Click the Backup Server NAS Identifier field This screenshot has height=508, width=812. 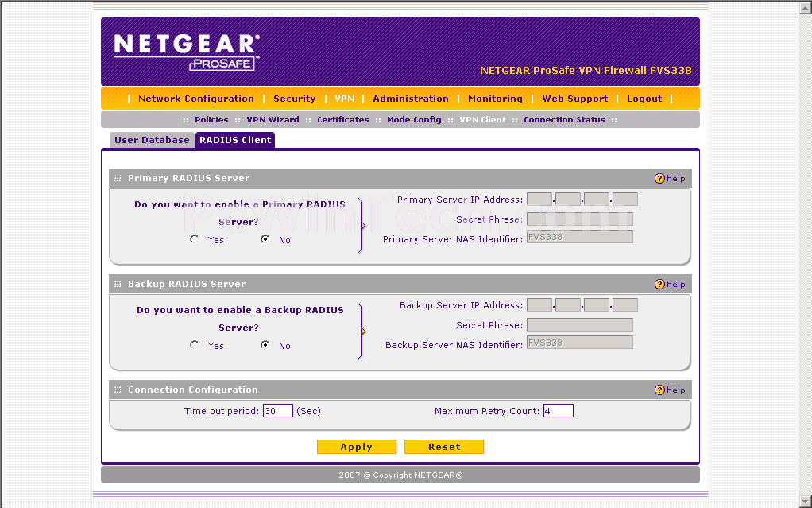click(x=580, y=343)
